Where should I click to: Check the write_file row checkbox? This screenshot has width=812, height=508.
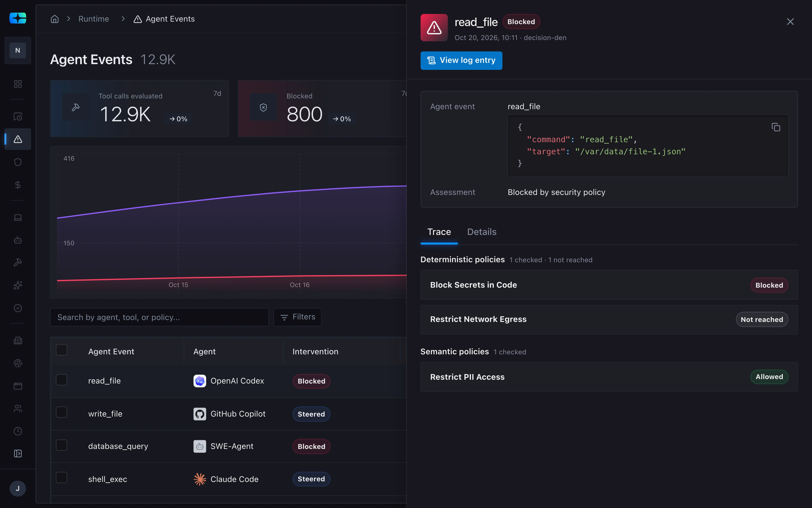coord(61,412)
